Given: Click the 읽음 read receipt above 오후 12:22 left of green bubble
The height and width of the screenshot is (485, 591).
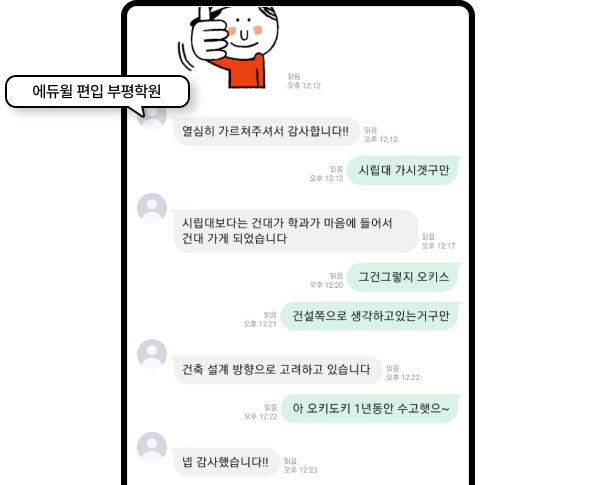Looking at the screenshot, I should (x=270, y=407).
